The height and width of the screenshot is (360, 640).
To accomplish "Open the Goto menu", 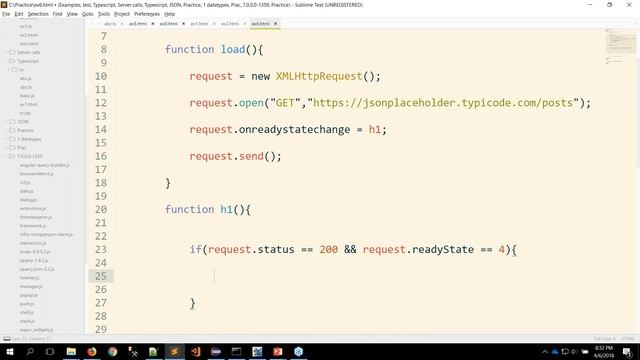I will [x=88, y=14].
